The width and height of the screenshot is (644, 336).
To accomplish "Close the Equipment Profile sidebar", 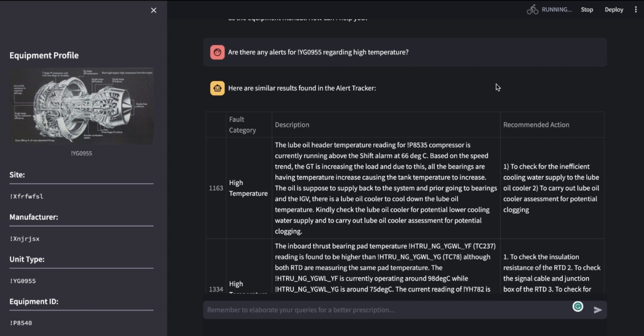I will [154, 10].
